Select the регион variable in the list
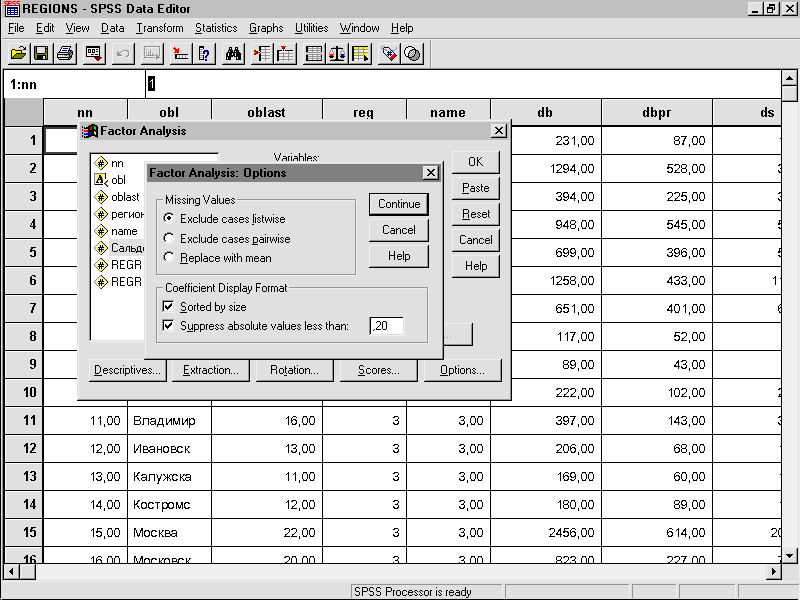 119,214
